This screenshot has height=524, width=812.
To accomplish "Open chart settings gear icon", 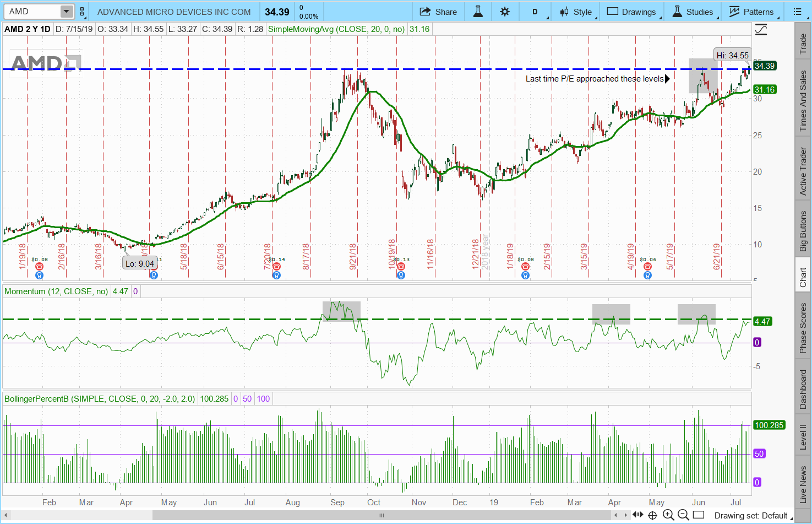I will click(x=505, y=12).
